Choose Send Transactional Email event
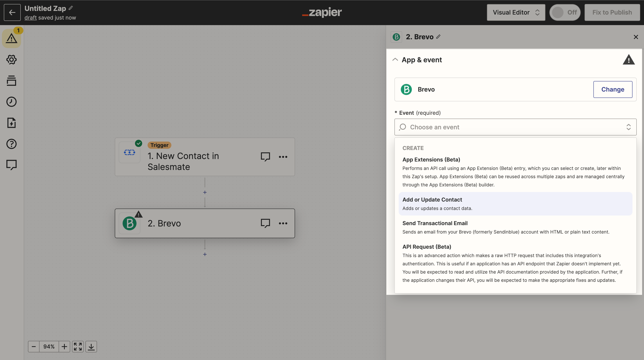The height and width of the screenshot is (360, 644). tap(515, 227)
